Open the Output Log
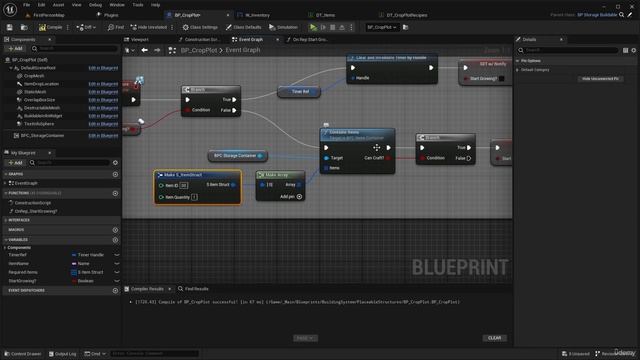Viewport: 640px width, 360px height. pos(62,354)
